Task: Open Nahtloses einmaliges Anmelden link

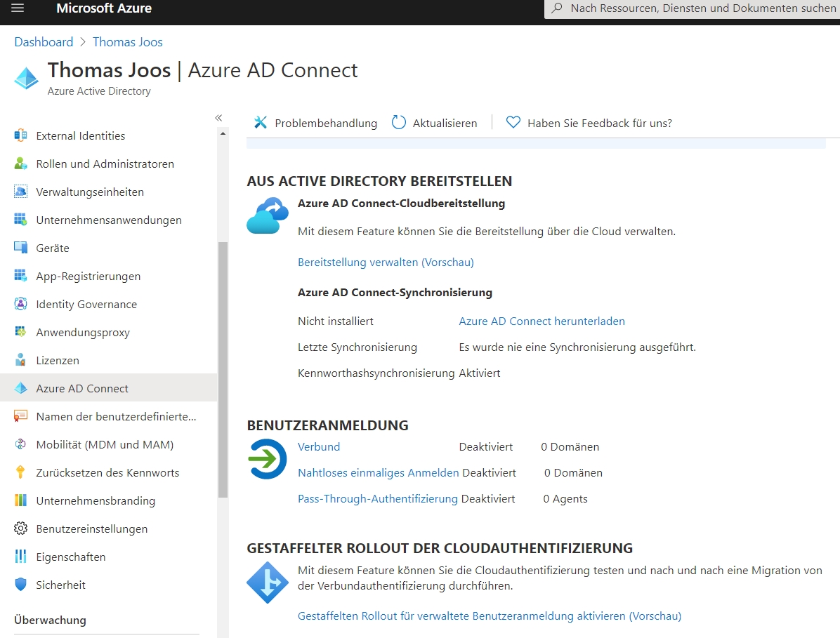Action: click(379, 472)
